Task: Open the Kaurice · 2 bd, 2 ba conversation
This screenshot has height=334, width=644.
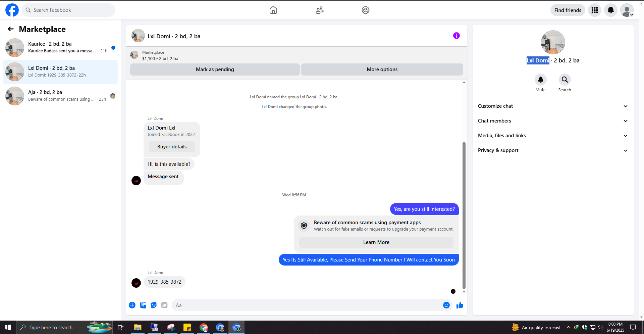Action: (x=60, y=48)
